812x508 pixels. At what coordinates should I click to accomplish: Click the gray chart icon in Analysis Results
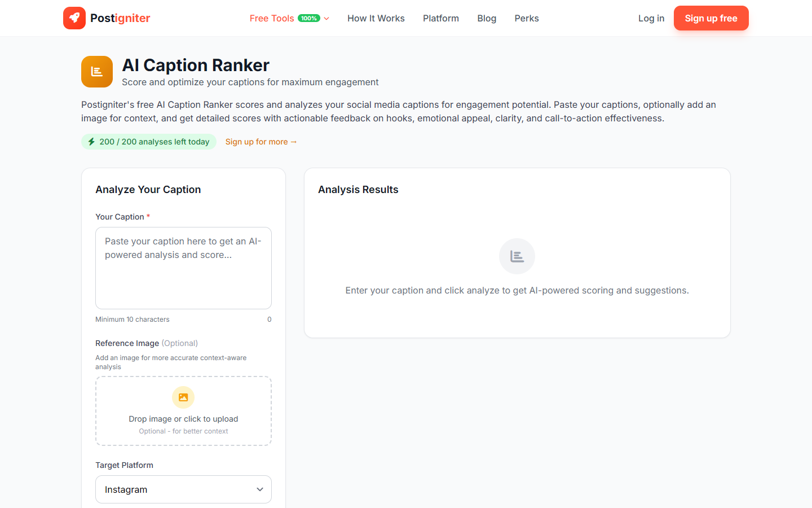[517, 256]
